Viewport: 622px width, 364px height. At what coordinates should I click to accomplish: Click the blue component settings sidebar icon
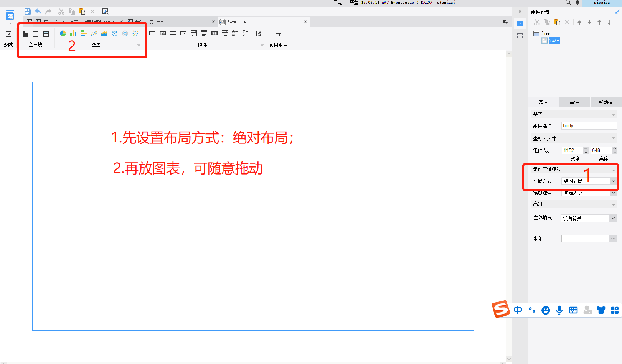tap(520, 23)
